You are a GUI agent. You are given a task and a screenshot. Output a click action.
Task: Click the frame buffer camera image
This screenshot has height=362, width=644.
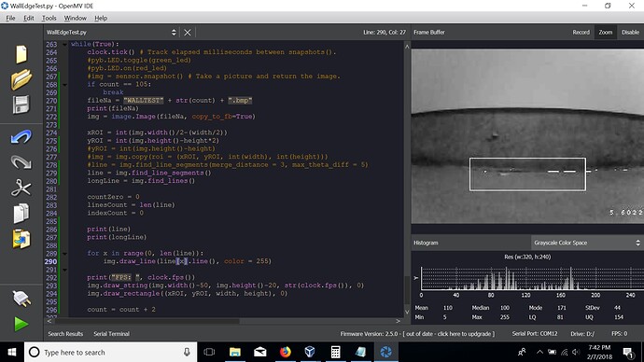(x=527, y=136)
